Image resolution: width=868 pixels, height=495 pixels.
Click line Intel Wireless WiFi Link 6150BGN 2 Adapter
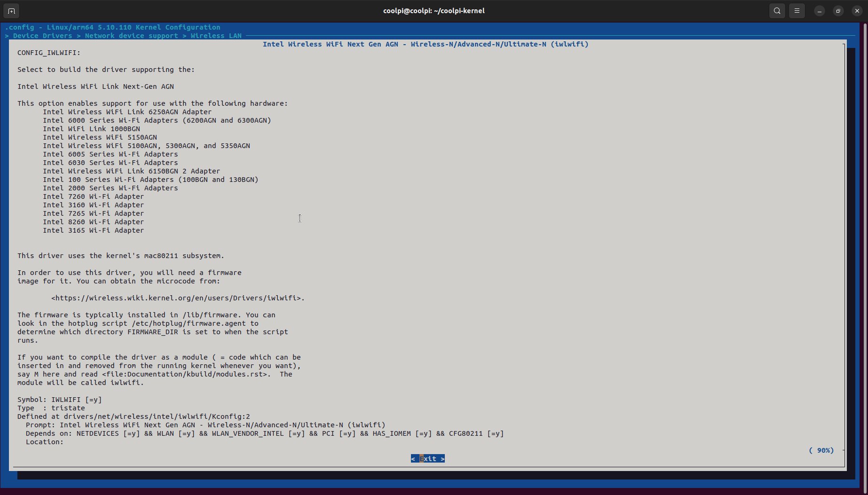132,171
